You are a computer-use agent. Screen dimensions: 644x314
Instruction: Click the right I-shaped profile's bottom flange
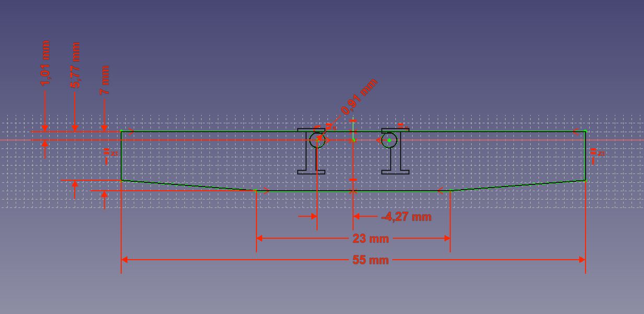click(x=395, y=171)
